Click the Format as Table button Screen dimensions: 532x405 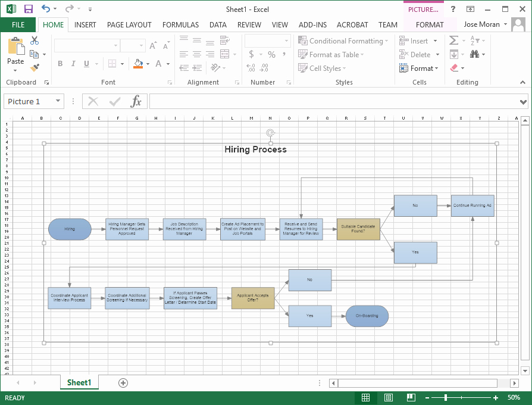(x=331, y=54)
